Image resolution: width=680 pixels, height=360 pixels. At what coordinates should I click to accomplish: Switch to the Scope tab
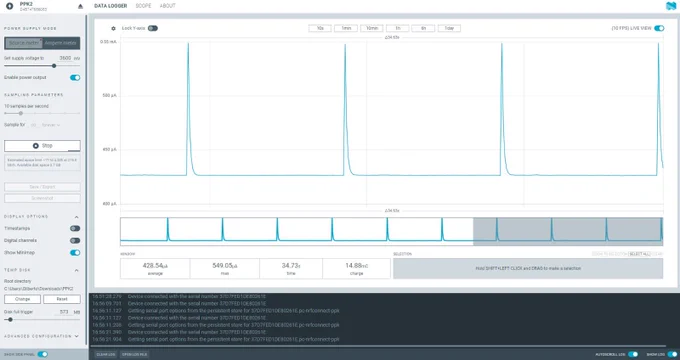(143, 6)
